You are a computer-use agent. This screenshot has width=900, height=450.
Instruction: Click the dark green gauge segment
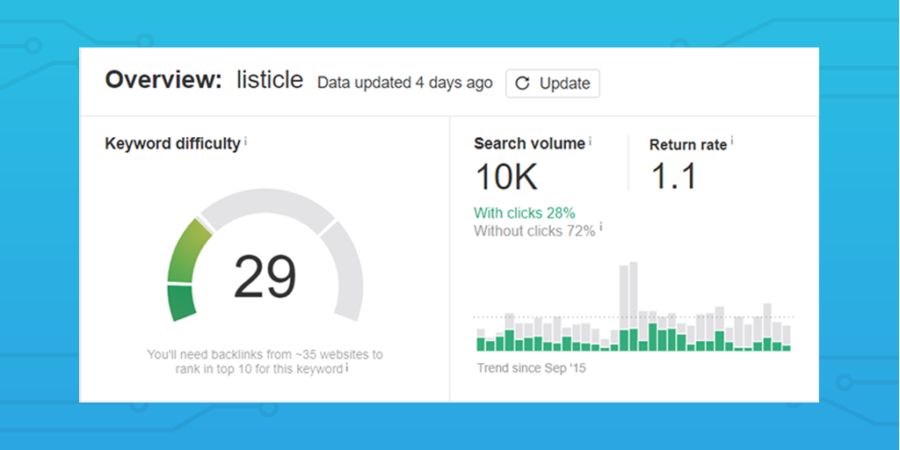(181, 302)
